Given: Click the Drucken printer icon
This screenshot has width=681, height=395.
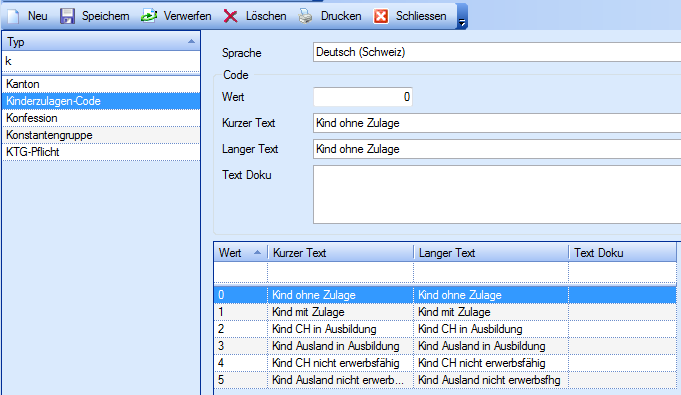Looking at the screenshot, I should tap(306, 16).
